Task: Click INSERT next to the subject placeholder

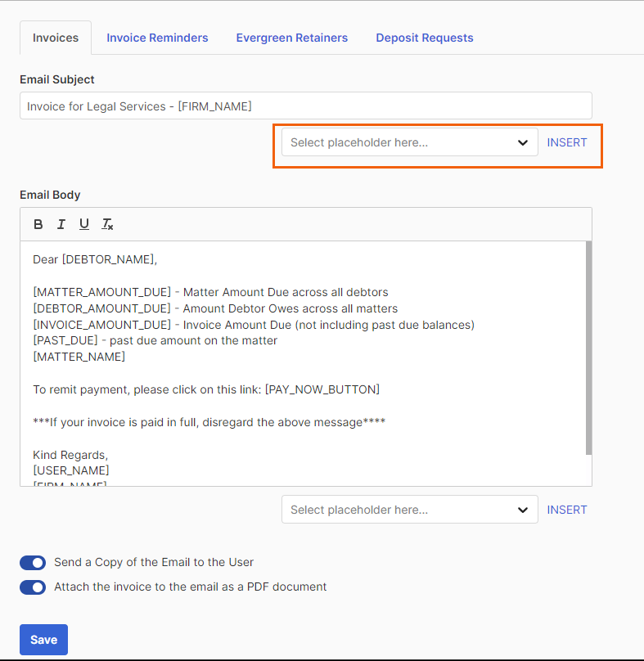Action: point(567,142)
